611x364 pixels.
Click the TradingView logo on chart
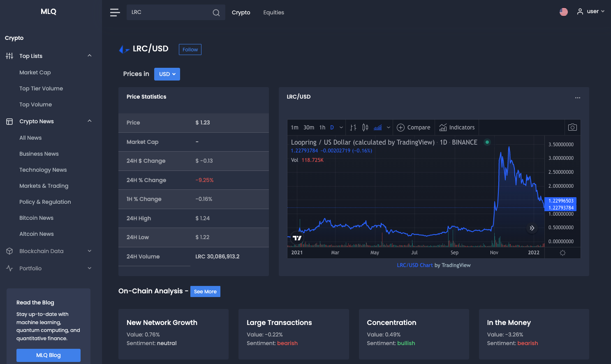point(297,238)
